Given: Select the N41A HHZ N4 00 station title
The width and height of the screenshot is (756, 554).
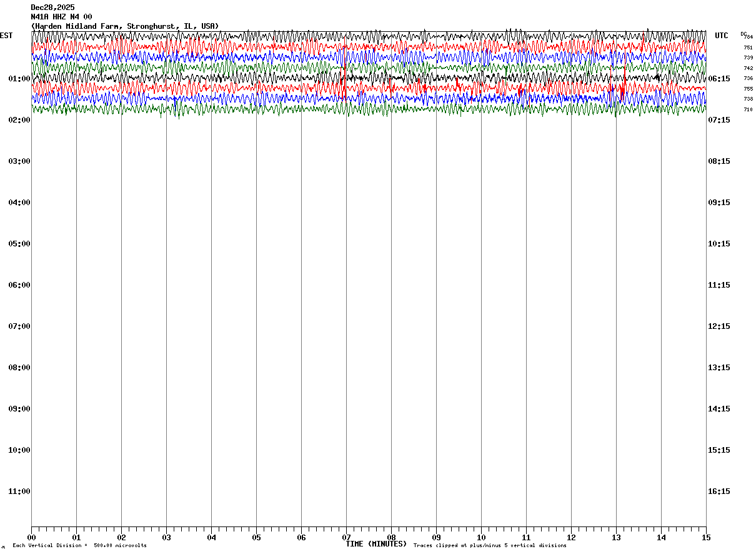Looking at the screenshot, I should point(61,17).
